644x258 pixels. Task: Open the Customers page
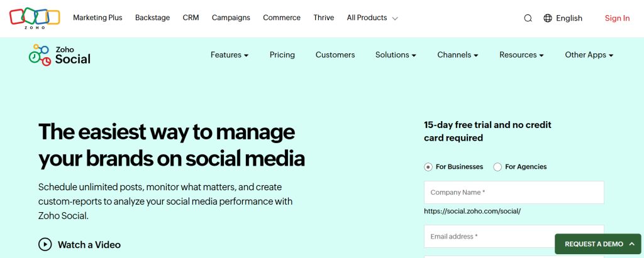335,55
